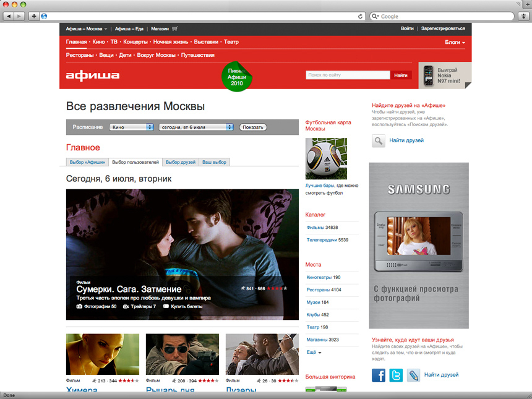Go to Выставки section
Screen dimensions: 532x399
pos(206,41)
